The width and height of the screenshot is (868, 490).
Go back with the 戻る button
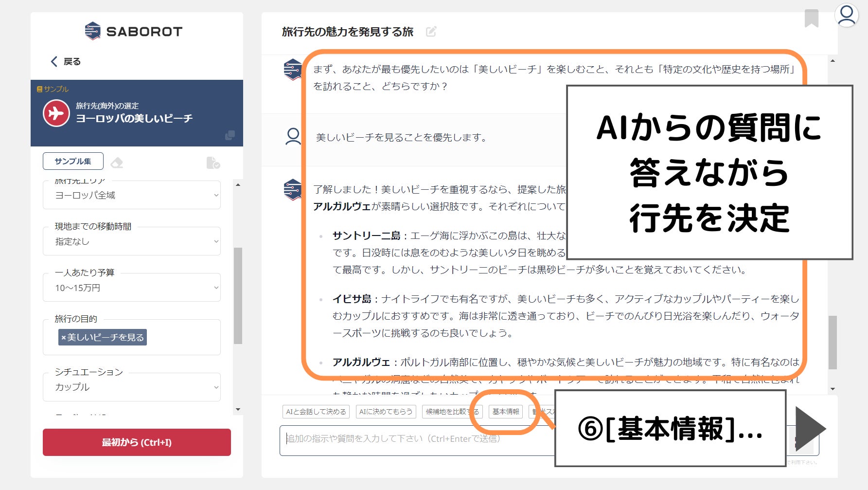[66, 61]
